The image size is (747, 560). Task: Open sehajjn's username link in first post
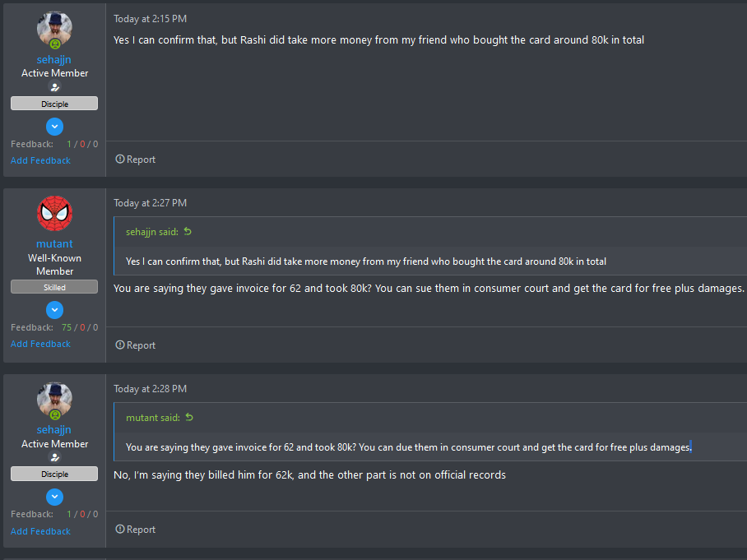pos(53,59)
